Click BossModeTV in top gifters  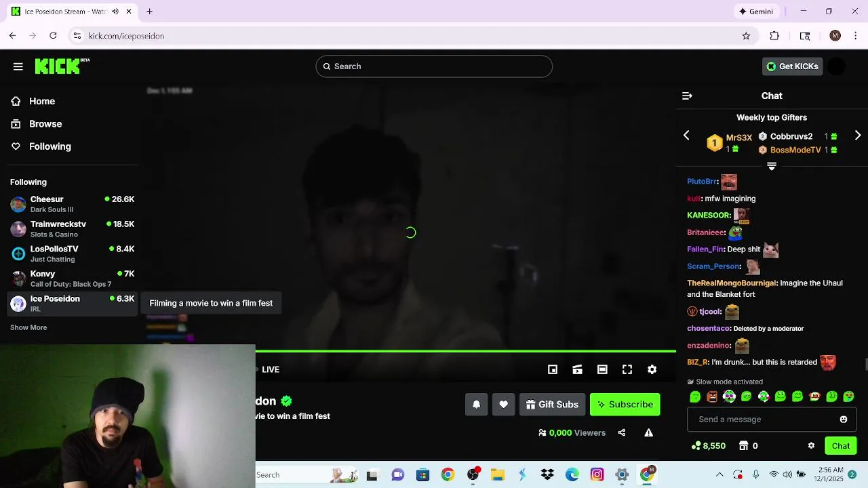795,150
